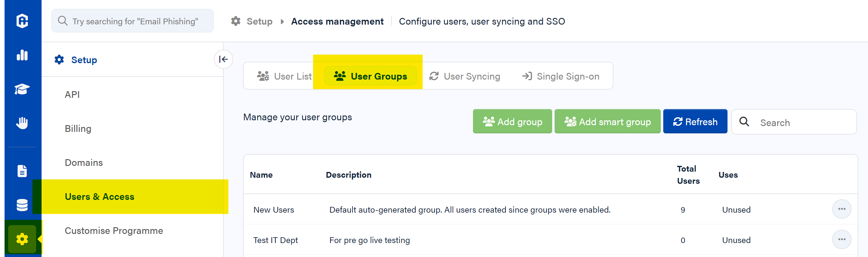The width and height of the screenshot is (868, 257).
Task: Click the Setup panel heading
Action: tap(84, 60)
